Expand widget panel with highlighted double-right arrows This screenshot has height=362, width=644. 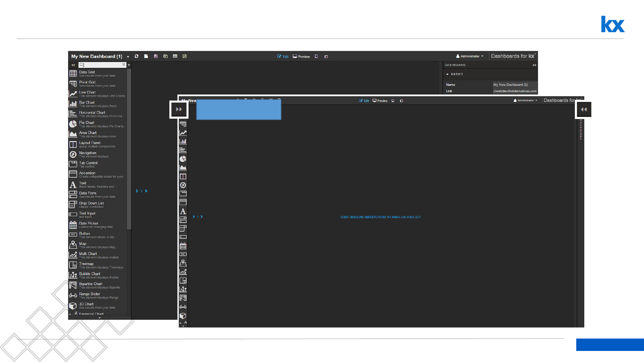coord(179,109)
